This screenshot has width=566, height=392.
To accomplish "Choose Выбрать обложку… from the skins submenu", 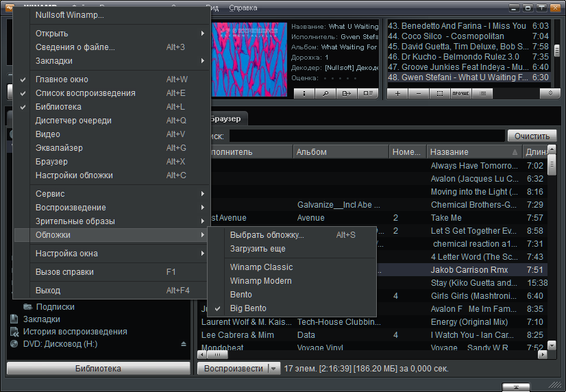I will (267, 235).
